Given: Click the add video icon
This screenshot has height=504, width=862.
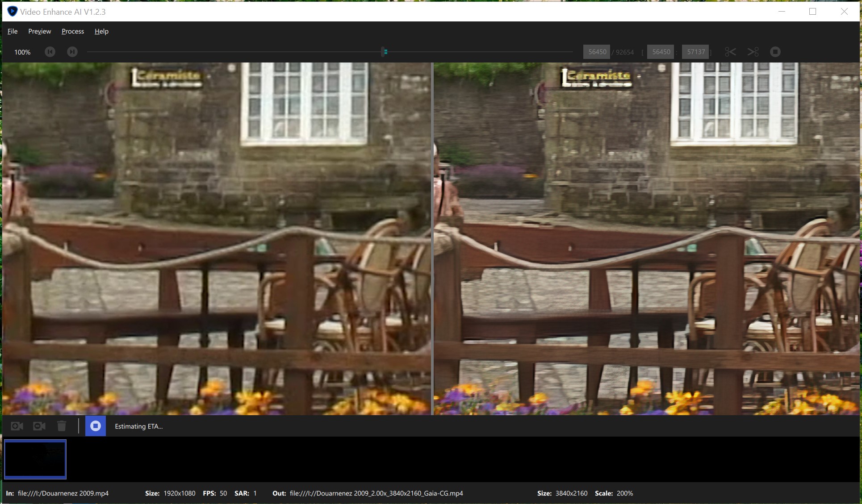Looking at the screenshot, I should 17,426.
